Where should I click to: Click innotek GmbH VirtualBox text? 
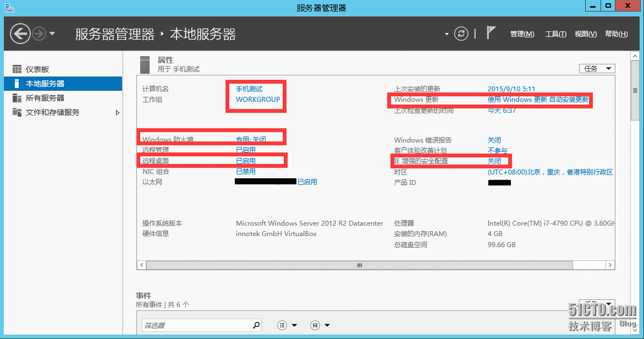[276, 234]
